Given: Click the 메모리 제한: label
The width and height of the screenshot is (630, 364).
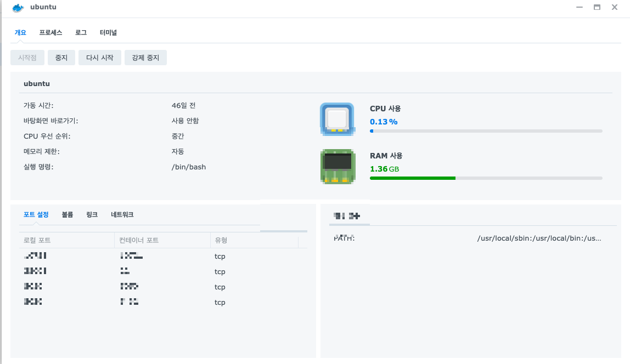Looking at the screenshot, I should click(x=41, y=151).
